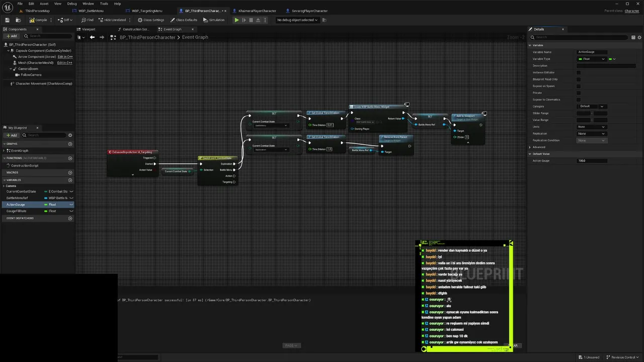Open the Debug menu
The width and height of the screenshot is (644, 362).
pyautogui.click(x=72, y=4)
